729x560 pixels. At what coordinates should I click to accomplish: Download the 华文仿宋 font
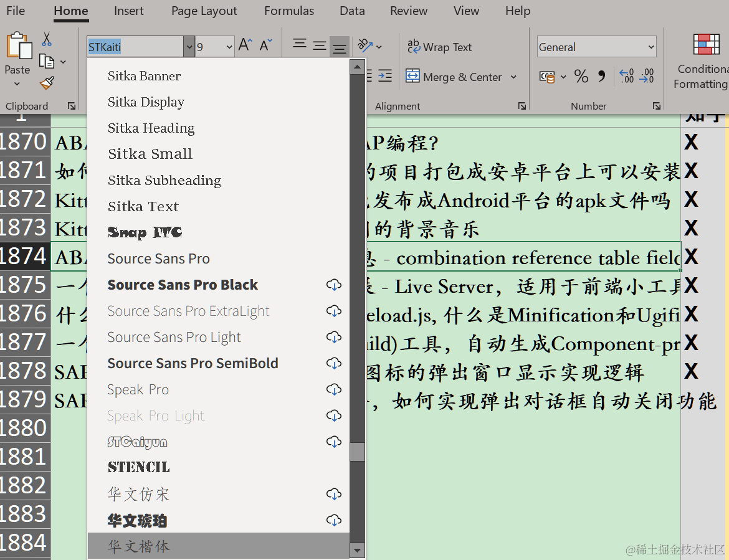tap(334, 494)
